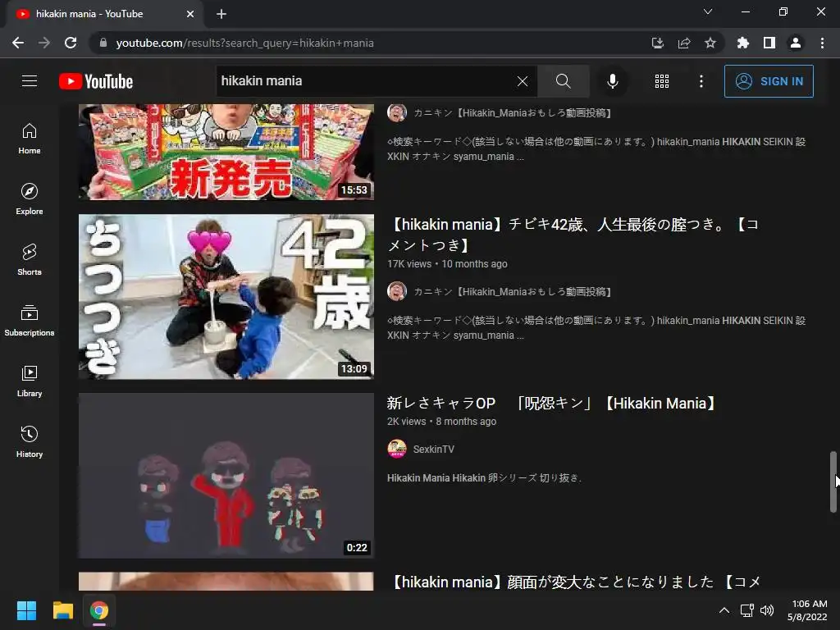The height and width of the screenshot is (630, 840).
Task: Click the magnifier search button
Action: [563, 81]
